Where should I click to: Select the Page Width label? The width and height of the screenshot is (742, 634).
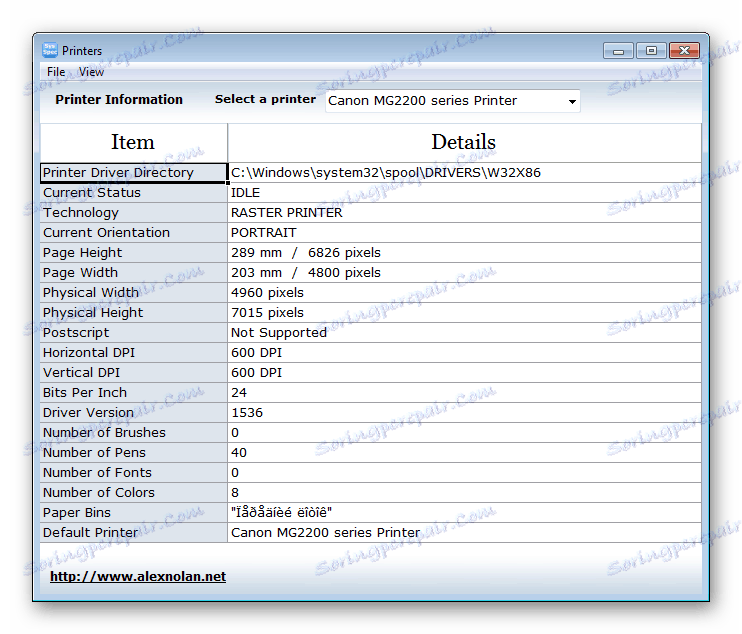133,273
